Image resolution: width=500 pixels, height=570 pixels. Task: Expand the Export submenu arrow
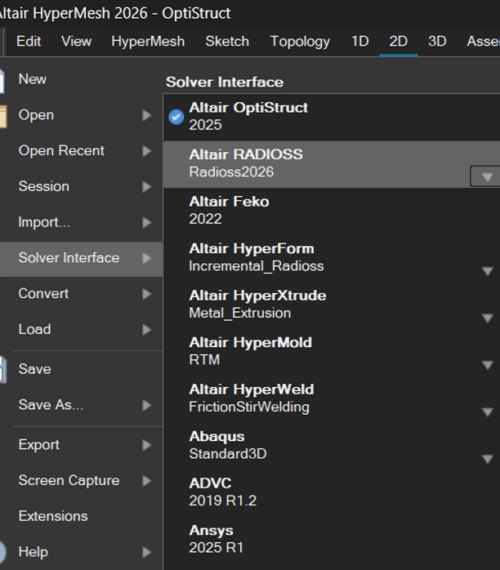pos(147,445)
